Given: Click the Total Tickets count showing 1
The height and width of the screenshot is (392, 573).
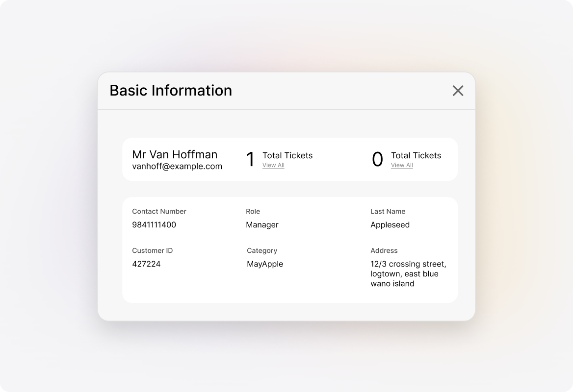Looking at the screenshot, I should (x=250, y=159).
